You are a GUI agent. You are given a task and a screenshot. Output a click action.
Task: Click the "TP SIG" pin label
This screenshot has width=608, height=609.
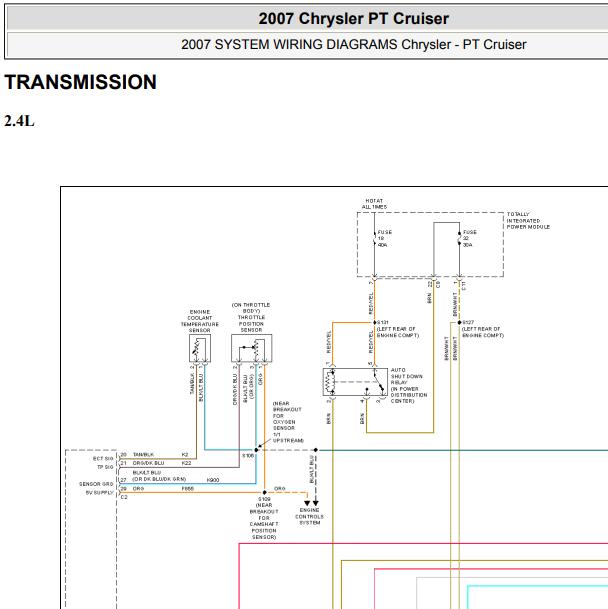tap(105, 467)
